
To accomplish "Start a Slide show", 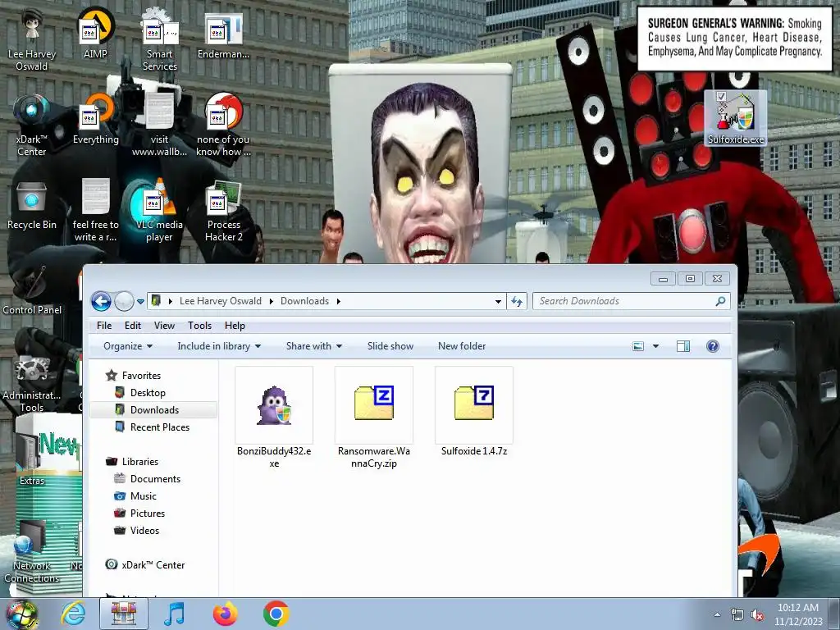I will pyautogui.click(x=390, y=346).
